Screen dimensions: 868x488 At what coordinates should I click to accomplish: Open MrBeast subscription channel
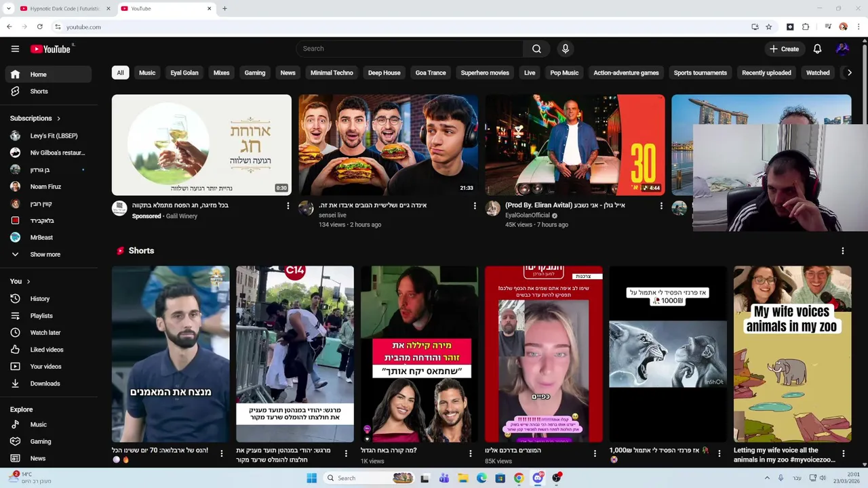coord(47,237)
